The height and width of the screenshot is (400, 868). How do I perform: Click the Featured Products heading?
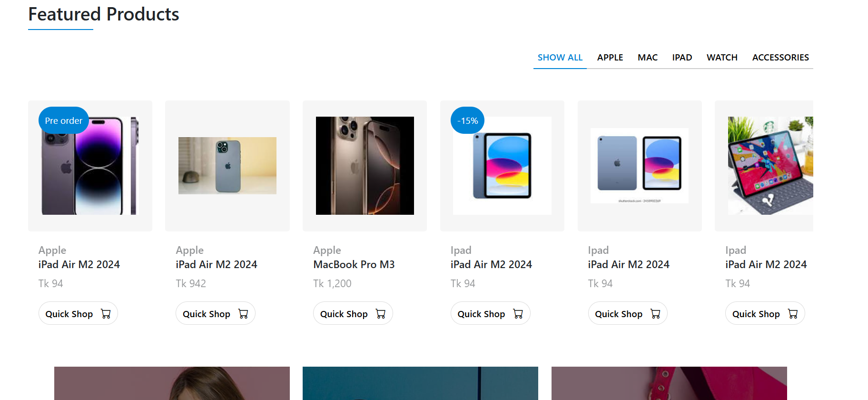point(104,14)
